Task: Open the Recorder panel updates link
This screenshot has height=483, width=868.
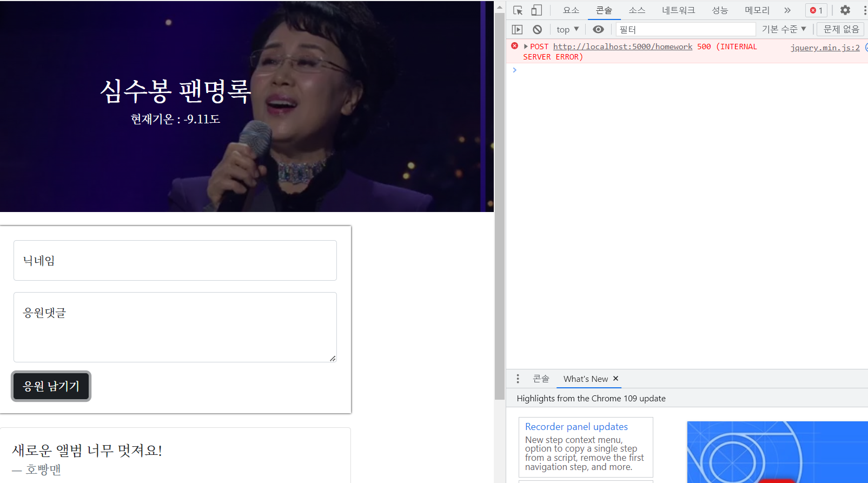Action: coord(577,427)
